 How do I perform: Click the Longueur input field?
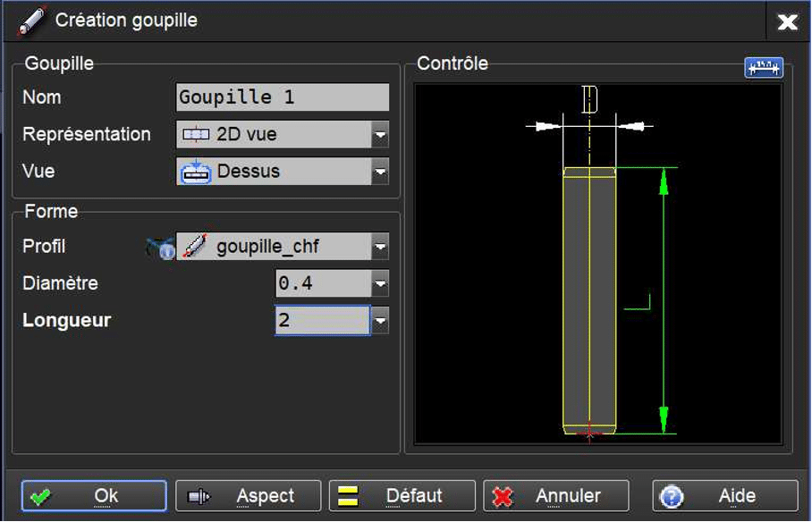[323, 321]
